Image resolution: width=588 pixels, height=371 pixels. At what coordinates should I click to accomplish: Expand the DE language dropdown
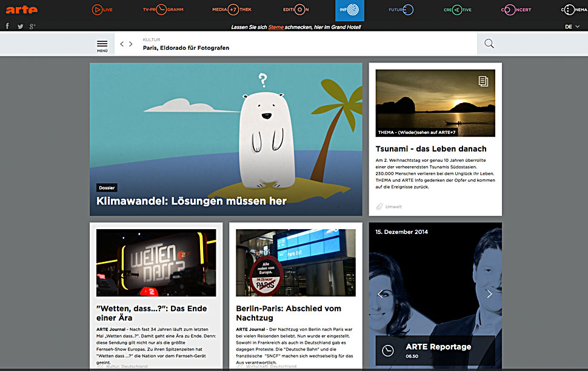(x=572, y=27)
